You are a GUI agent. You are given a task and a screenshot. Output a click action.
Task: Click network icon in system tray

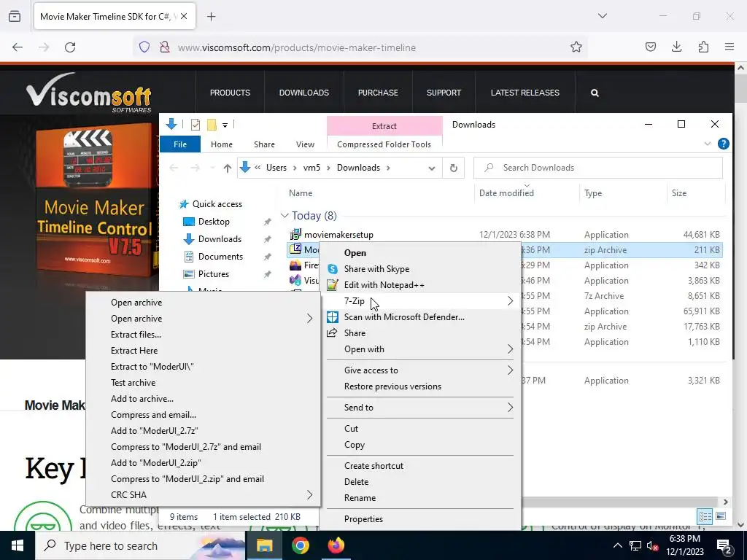point(635,545)
